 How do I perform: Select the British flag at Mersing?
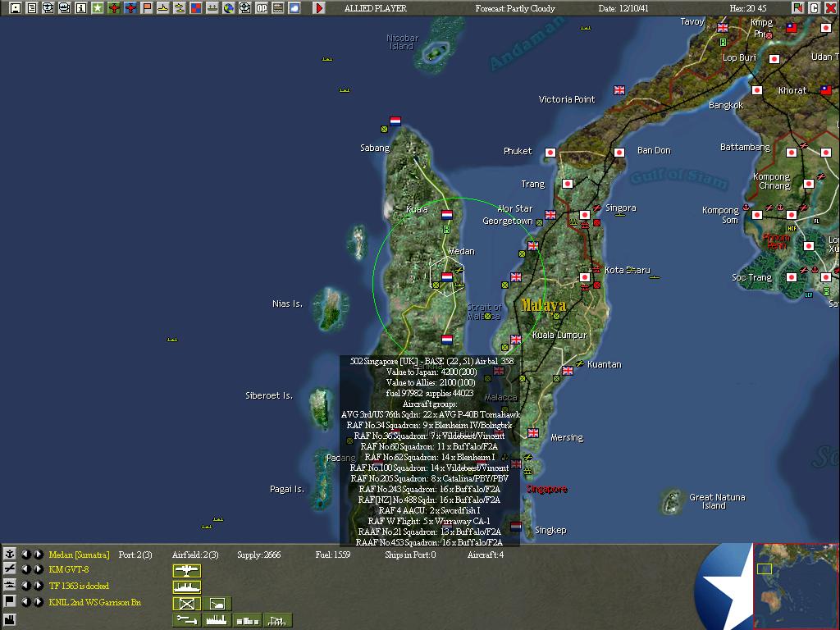(533, 432)
